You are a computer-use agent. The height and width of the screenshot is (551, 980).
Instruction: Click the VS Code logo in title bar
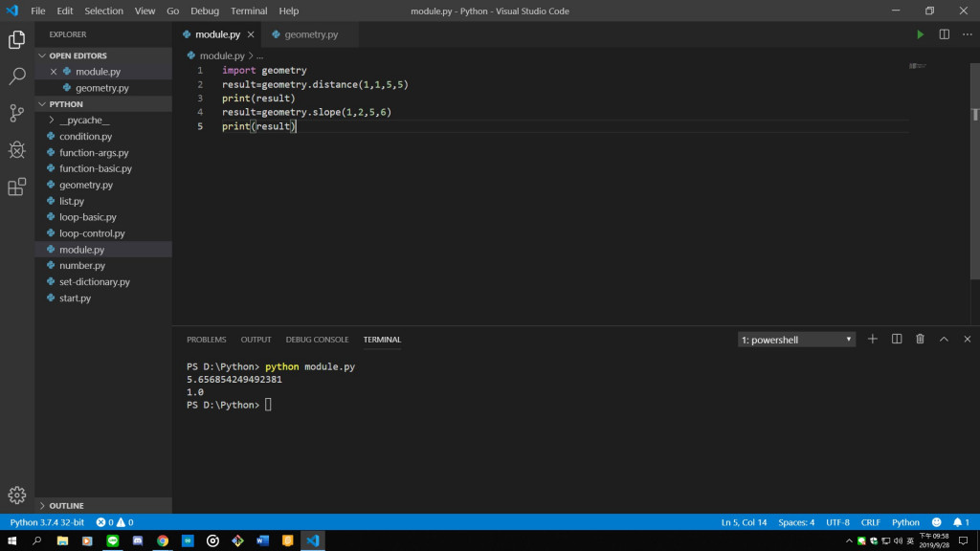coord(12,11)
